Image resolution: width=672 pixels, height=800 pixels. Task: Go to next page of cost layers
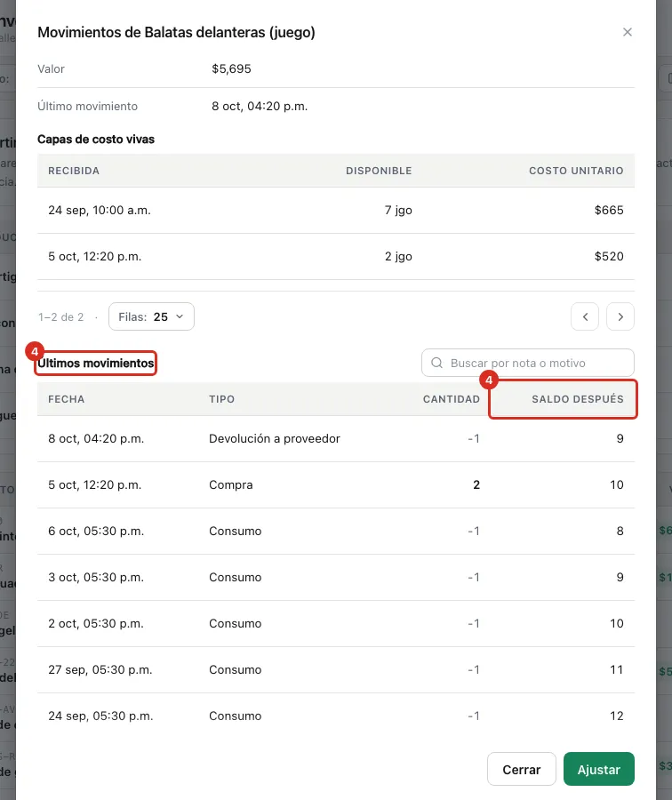point(620,316)
